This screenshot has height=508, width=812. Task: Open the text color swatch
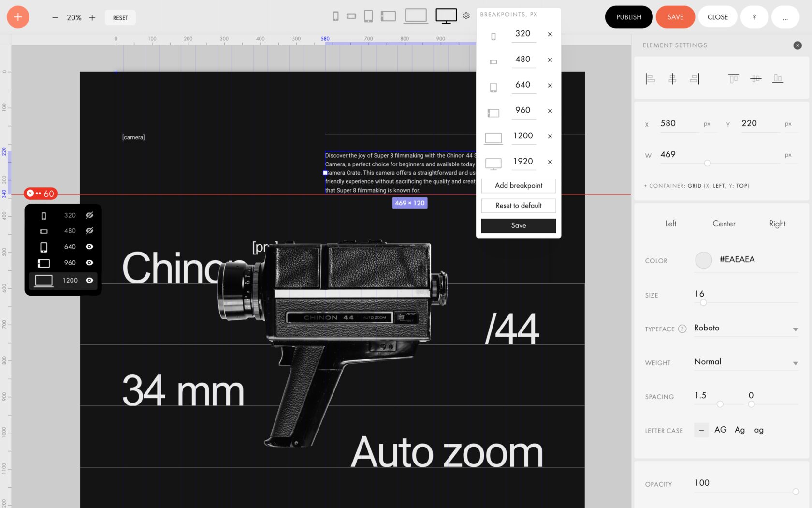click(704, 260)
